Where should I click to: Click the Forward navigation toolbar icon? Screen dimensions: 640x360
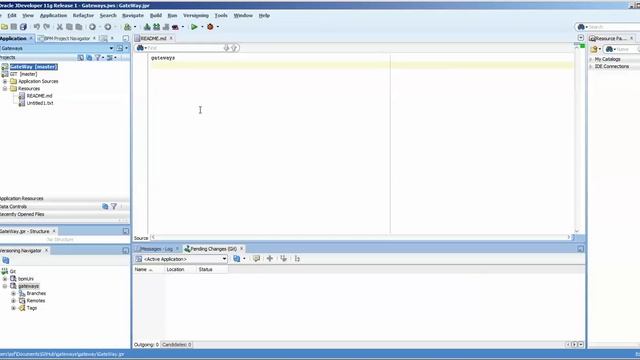point(108,27)
